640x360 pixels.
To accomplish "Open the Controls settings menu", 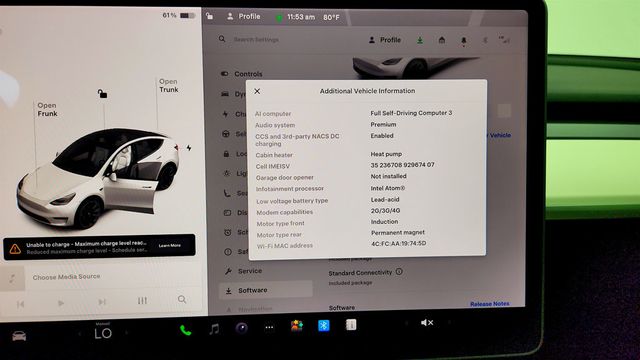I will point(242,74).
